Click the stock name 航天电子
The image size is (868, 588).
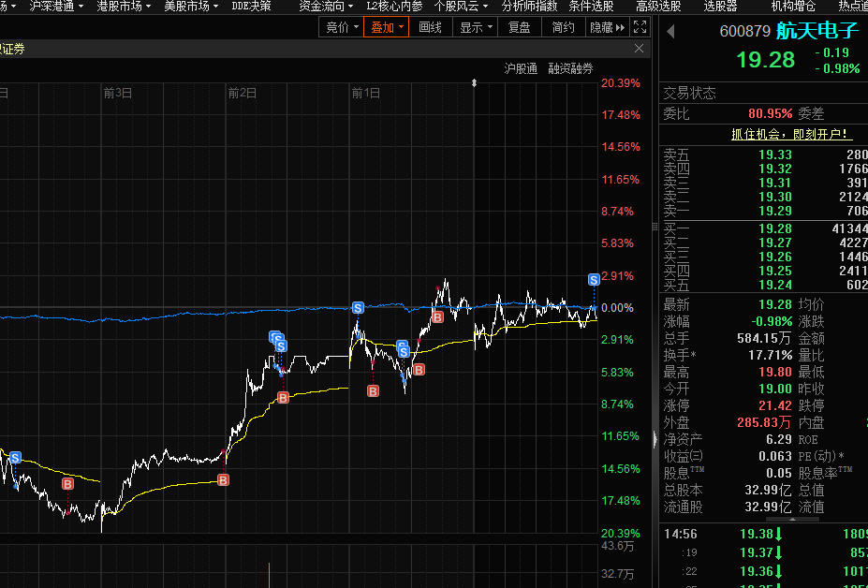click(817, 31)
